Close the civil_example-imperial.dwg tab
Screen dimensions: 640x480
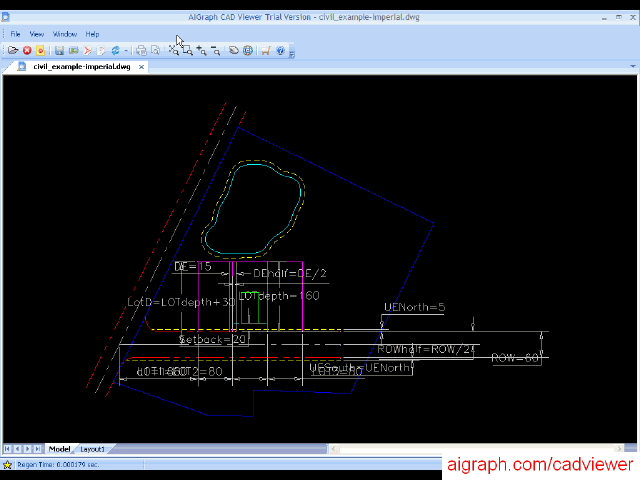141,67
